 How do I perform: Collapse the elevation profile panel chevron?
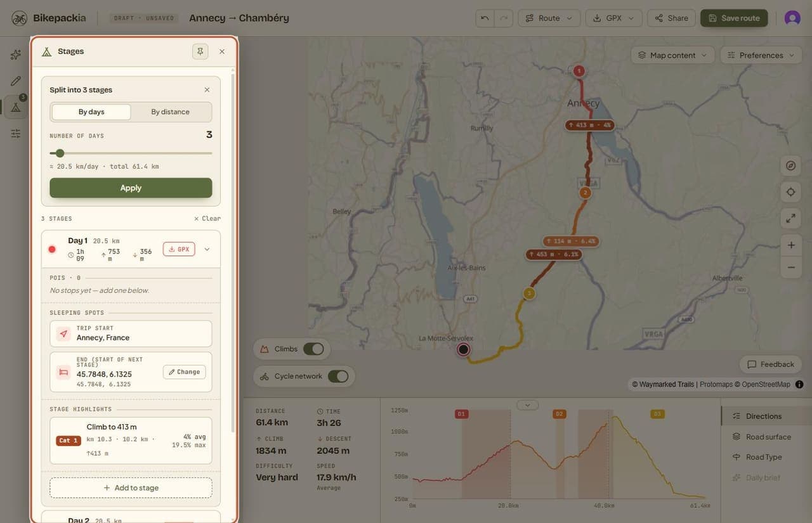point(527,404)
